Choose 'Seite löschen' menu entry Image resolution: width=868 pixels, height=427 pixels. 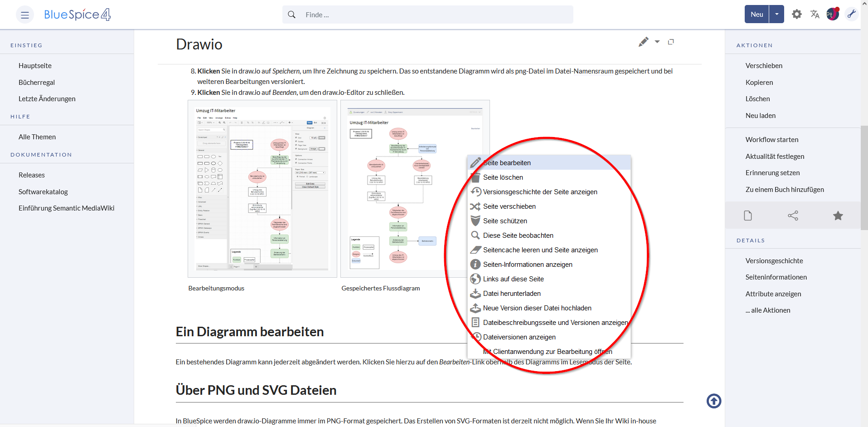549,177
